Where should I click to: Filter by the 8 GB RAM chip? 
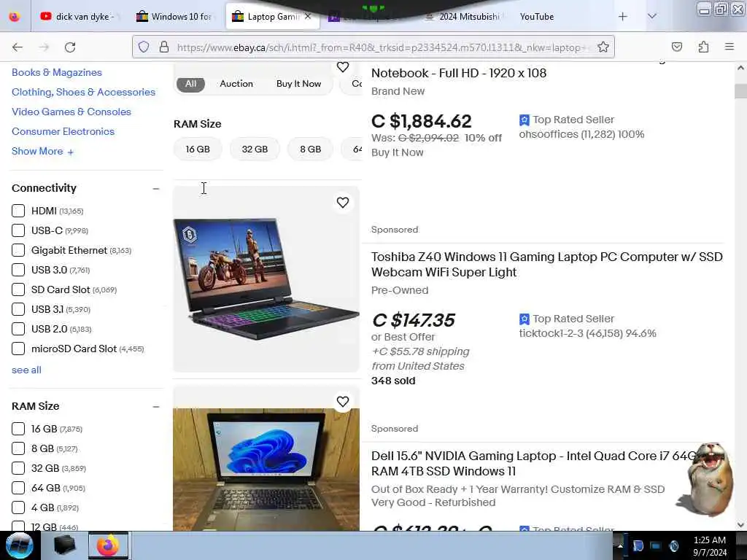point(311,149)
